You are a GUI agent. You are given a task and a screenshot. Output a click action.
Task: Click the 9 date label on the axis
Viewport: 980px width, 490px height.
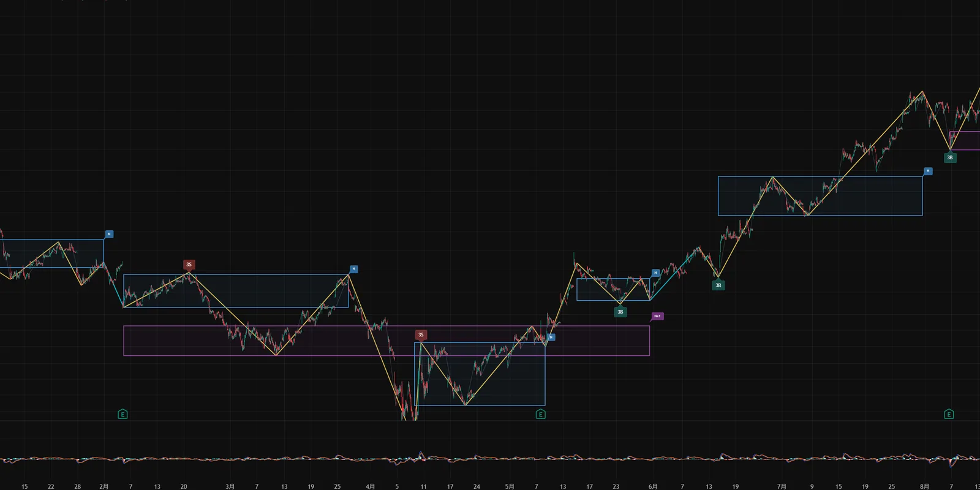click(812, 486)
